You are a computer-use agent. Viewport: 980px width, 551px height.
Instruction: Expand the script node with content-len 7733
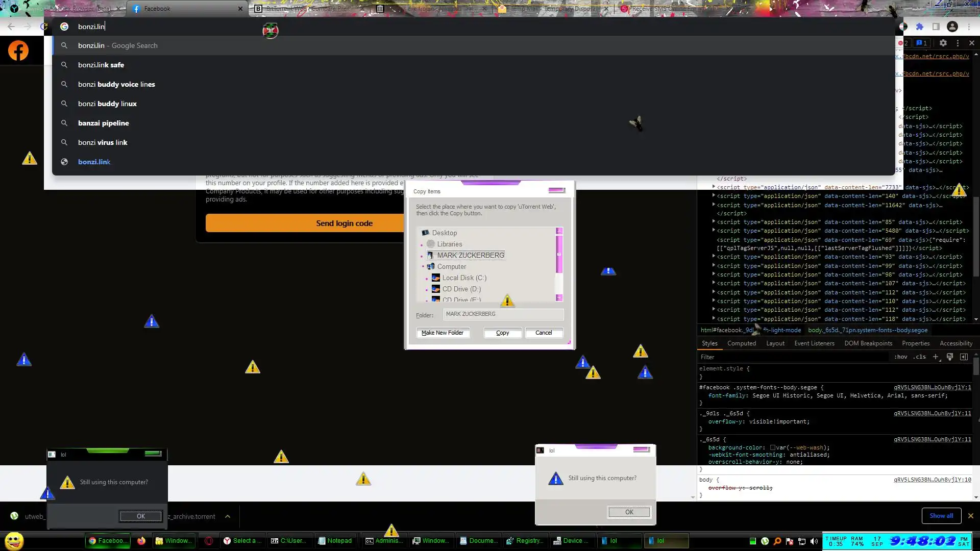point(714,187)
